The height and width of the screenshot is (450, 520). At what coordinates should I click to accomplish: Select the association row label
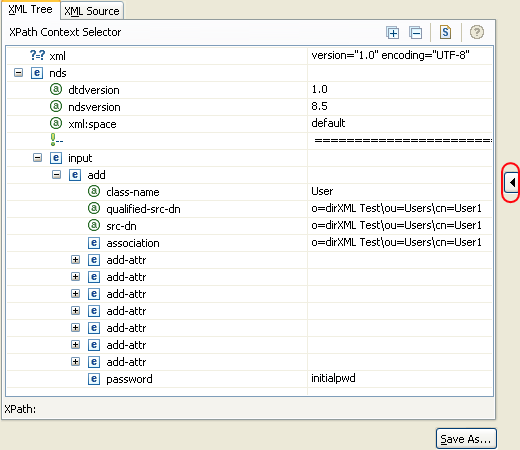pyautogui.click(x=133, y=243)
